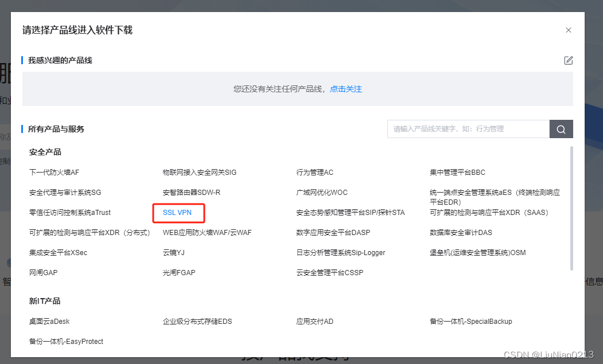The height and width of the screenshot is (364, 603).
Task: Open 集成安全平台XSec
Action: pyautogui.click(x=58, y=253)
